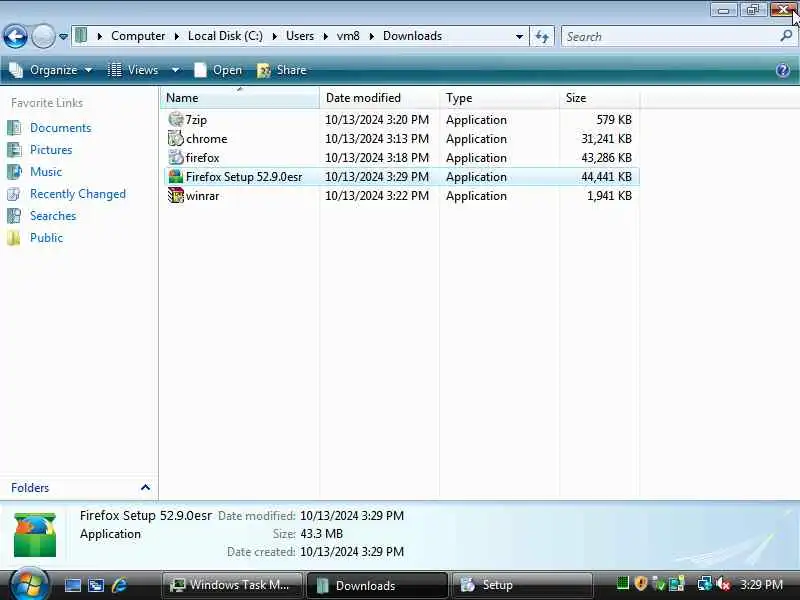Click the size value '1,941 KB'
The height and width of the screenshot is (600, 800).
pos(609,196)
